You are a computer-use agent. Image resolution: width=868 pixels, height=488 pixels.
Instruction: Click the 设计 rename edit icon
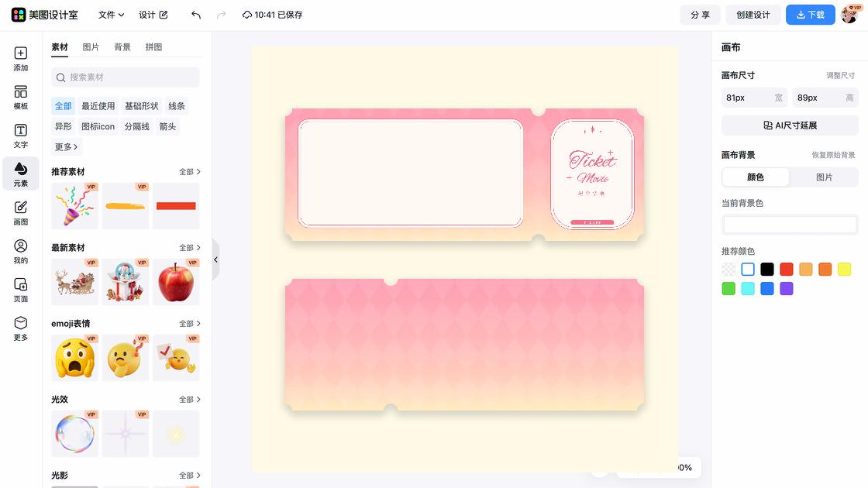point(164,15)
